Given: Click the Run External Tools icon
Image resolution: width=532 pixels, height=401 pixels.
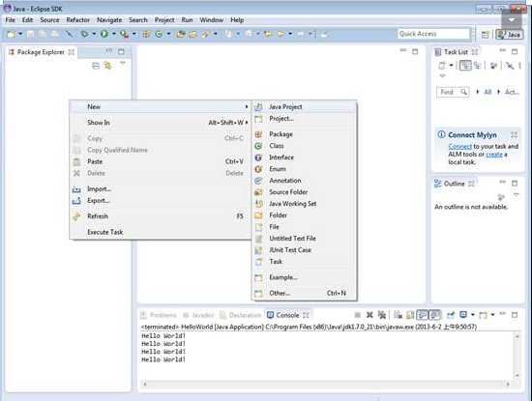Looking at the screenshot, I should coord(125,34).
